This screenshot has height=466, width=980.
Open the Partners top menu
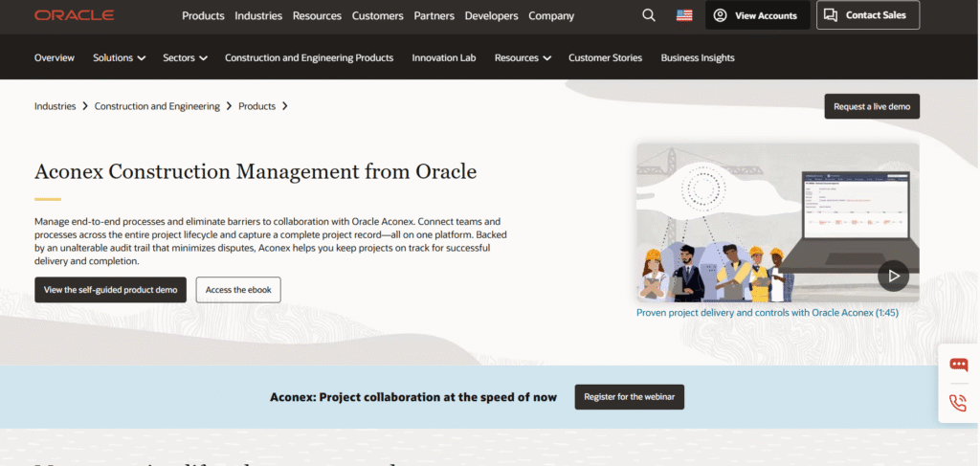[434, 15]
